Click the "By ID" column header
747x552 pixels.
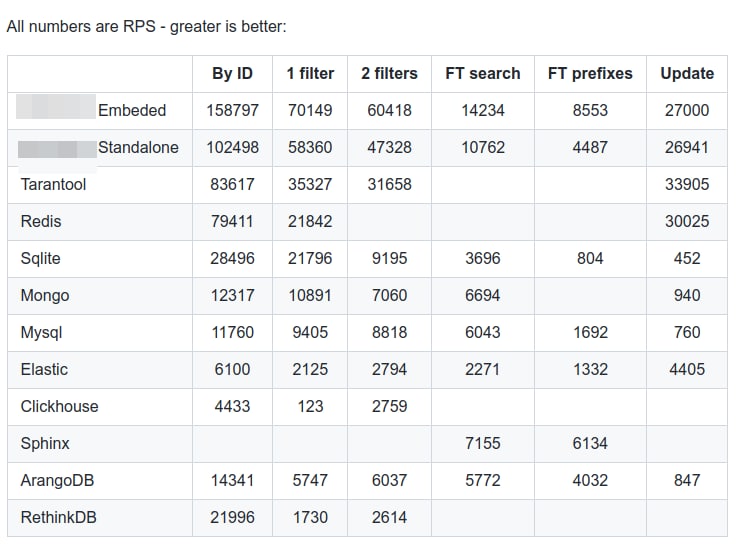[x=232, y=73]
